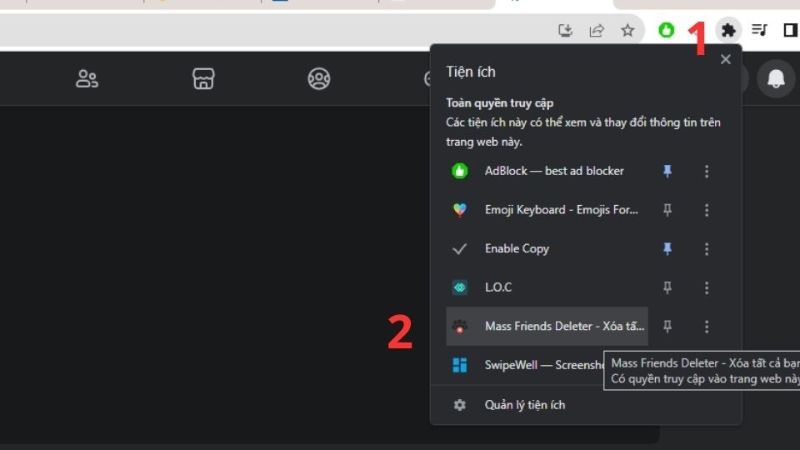Open more options for Emoji Keyboard
The height and width of the screenshot is (450, 800).
click(707, 210)
